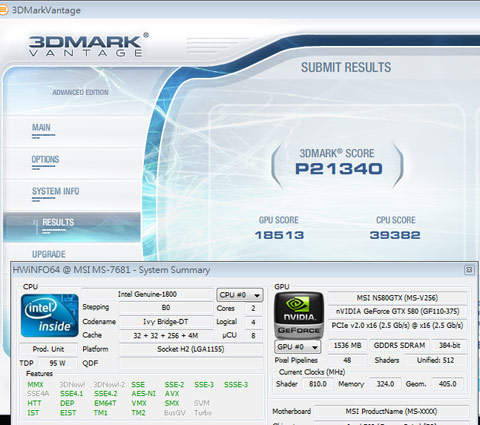The width and height of the screenshot is (480, 425).
Task: Click the TM2 feature label
Action: (x=138, y=413)
